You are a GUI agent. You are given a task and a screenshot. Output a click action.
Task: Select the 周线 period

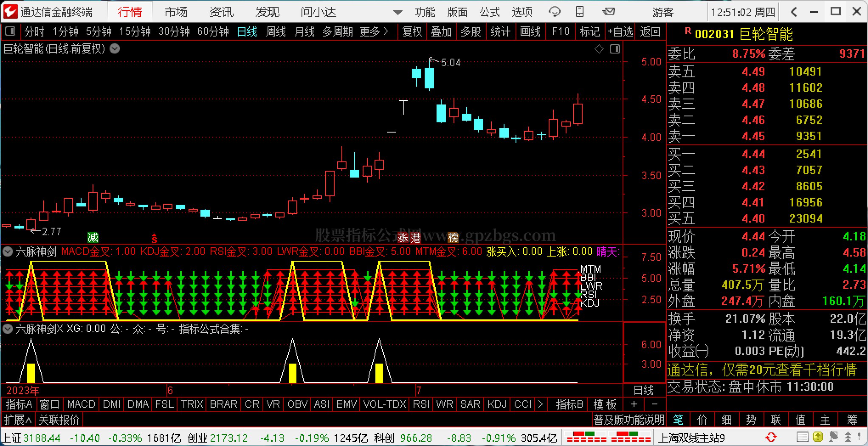[276, 31]
